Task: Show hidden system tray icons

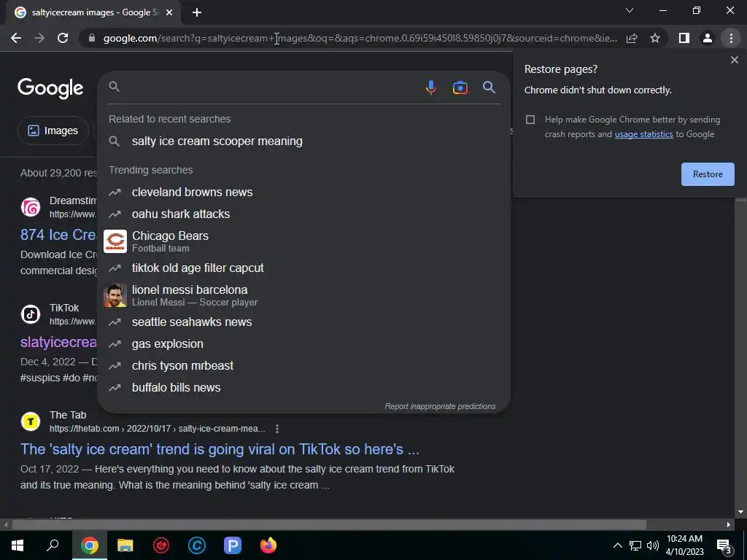Action: coord(617,545)
